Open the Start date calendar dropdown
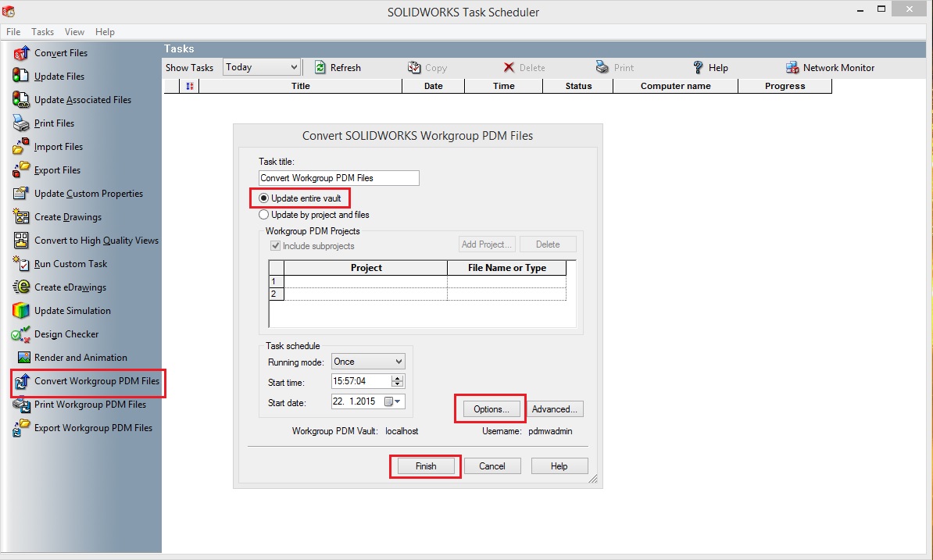This screenshot has height=560, width=933. coord(399,402)
